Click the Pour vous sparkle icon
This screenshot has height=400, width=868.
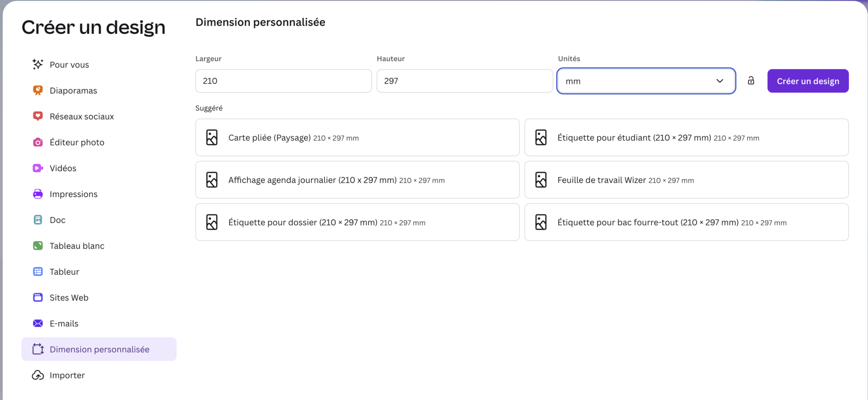pyautogui.click(x=38, y=64)
